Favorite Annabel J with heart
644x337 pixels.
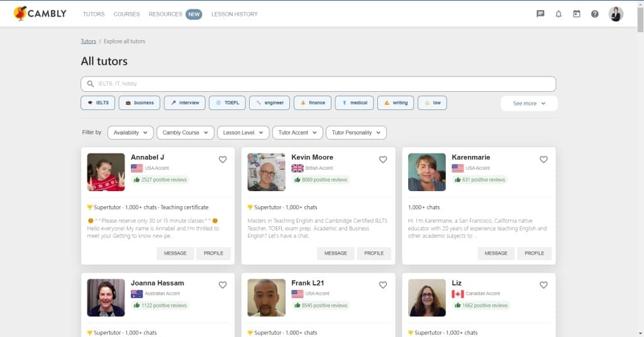pyautogui.click(x=222, y=159)
